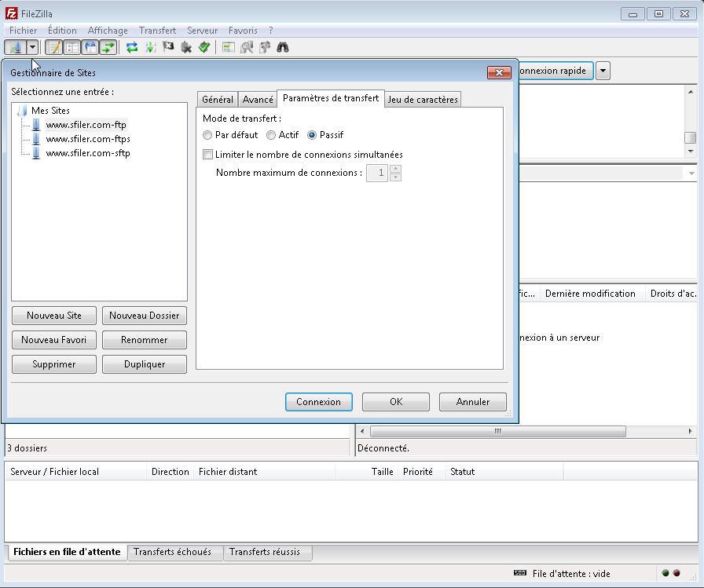704x588 pixels.
Task: Toggle transfer queue display icon
Action: (x=108, y=47)
